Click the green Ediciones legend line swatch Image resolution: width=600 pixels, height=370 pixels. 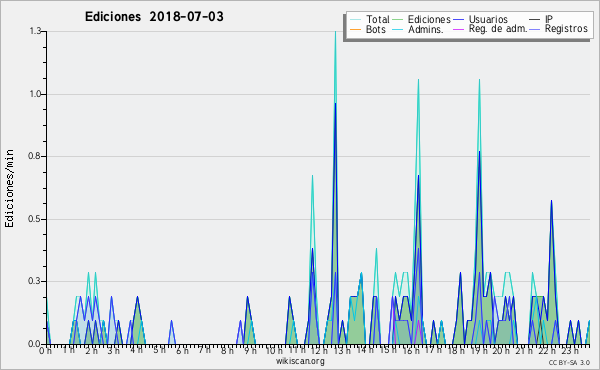click(x=398, y=20)
